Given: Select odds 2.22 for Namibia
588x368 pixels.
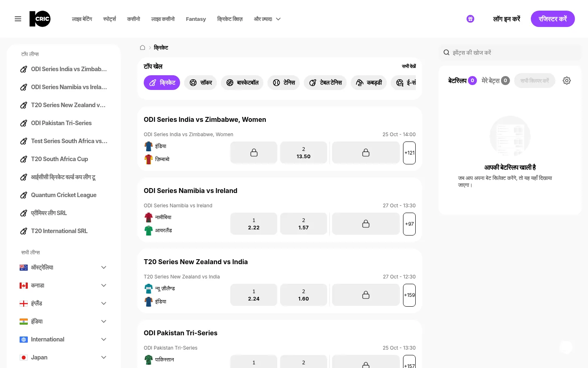Looking at the screenshot, I should 254,224.
